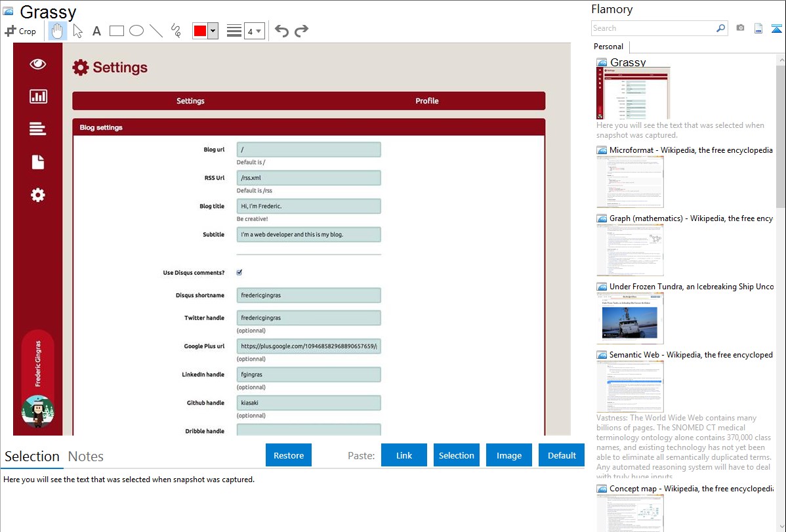Pick the rectangle shape tool
This screenshot has height=532, width=786.
(117, 31)
